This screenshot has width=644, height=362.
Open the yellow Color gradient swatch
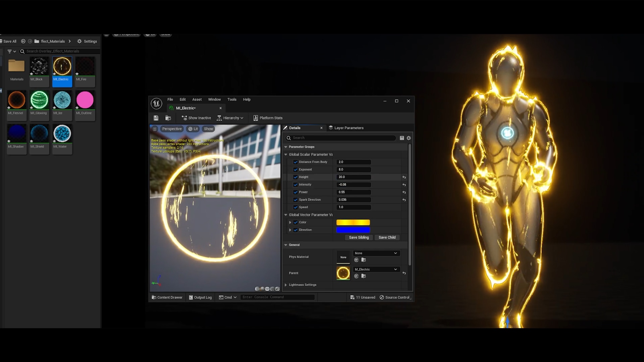[x=353, y=222]
